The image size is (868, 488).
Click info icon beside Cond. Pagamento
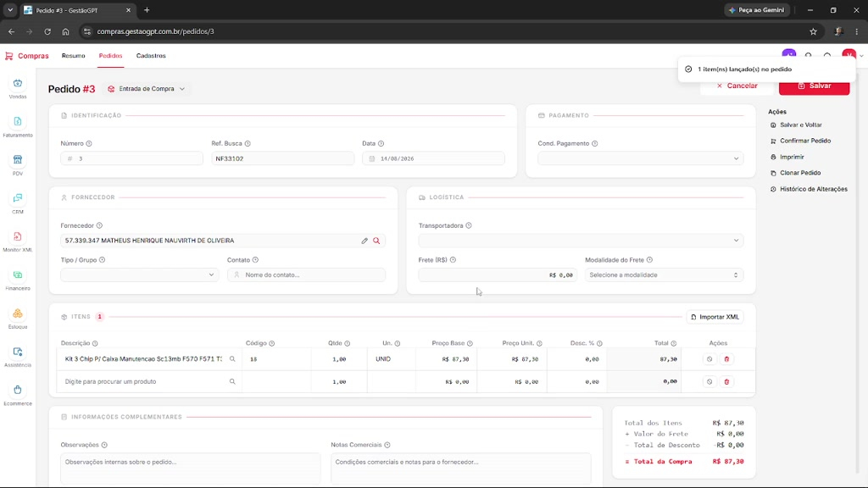[x=594, y=143]
